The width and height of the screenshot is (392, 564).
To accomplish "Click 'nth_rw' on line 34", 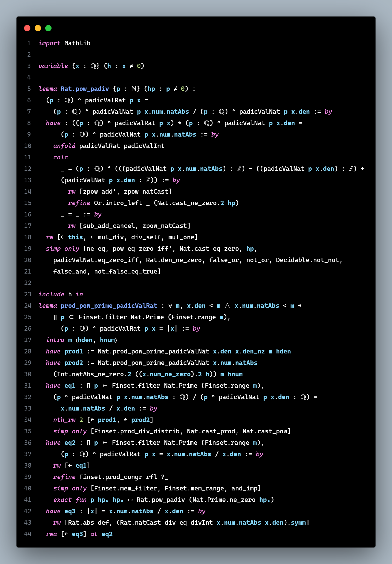I will (x=64, y=420).
